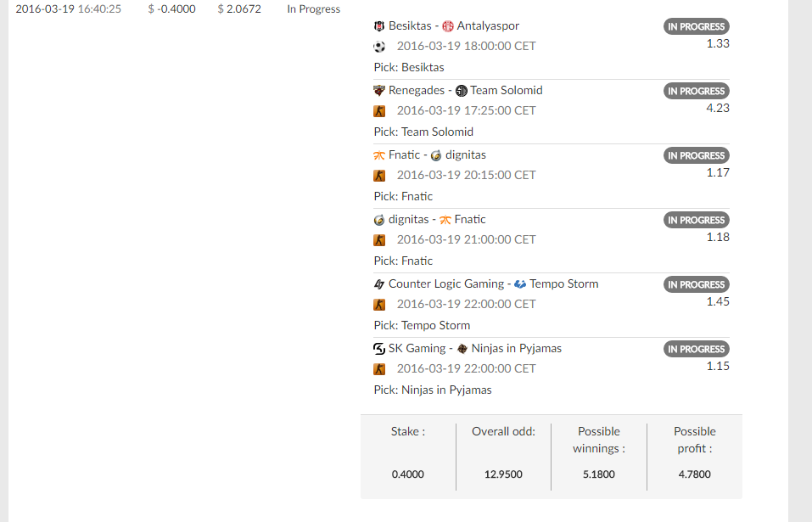Click the Tempo Storm logo icon
812x522 pixels.
520,284
